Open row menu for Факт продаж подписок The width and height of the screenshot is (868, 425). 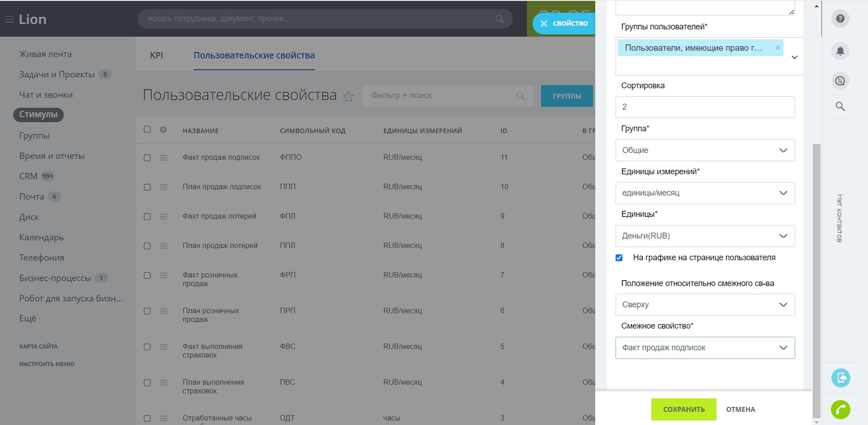tap(163, 158)
